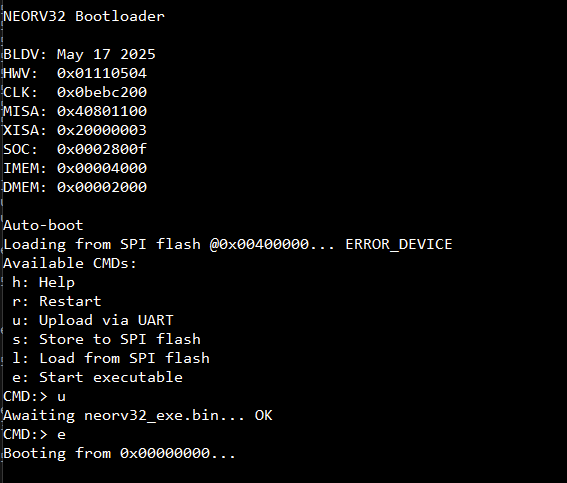567x483 pixels.
Task: Click the CLK value 0x0bebc200
Action: (x=102, y=92)
